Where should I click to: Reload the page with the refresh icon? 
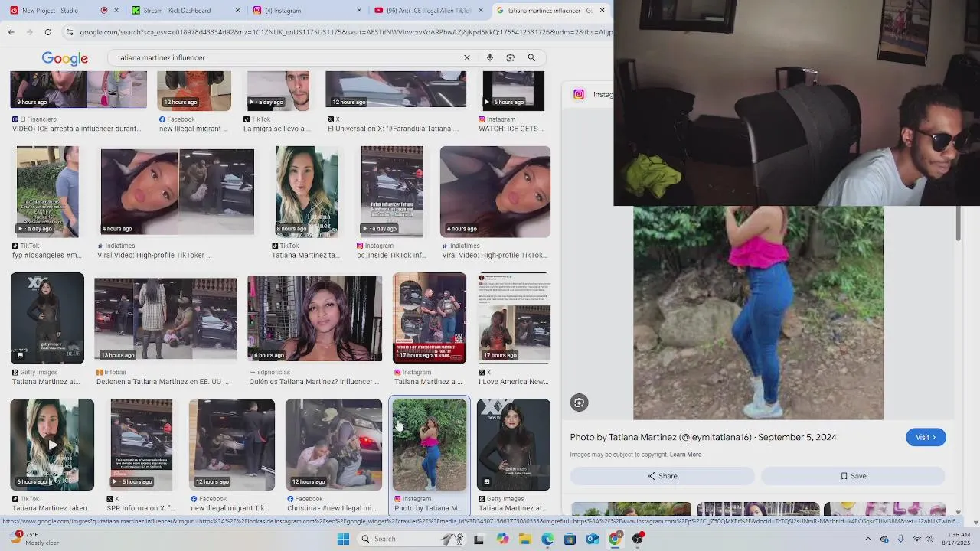coord(47,32)
